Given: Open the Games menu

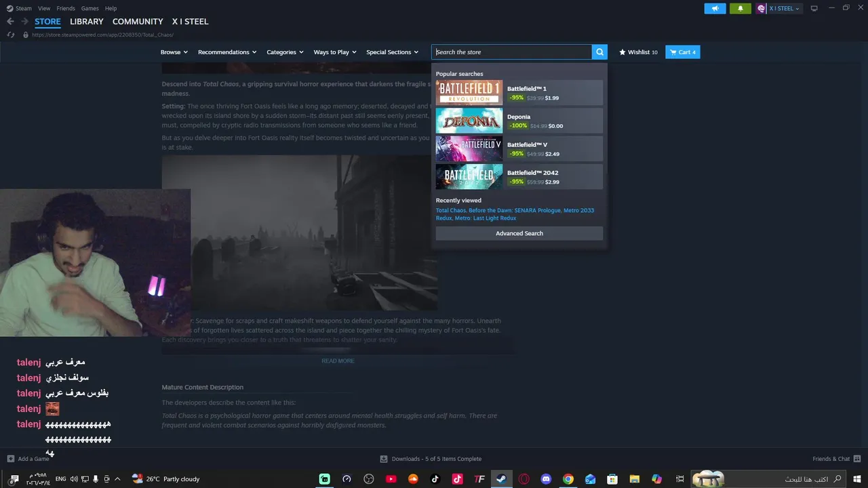Looking at the screenshot, I should tap(90, 8).
